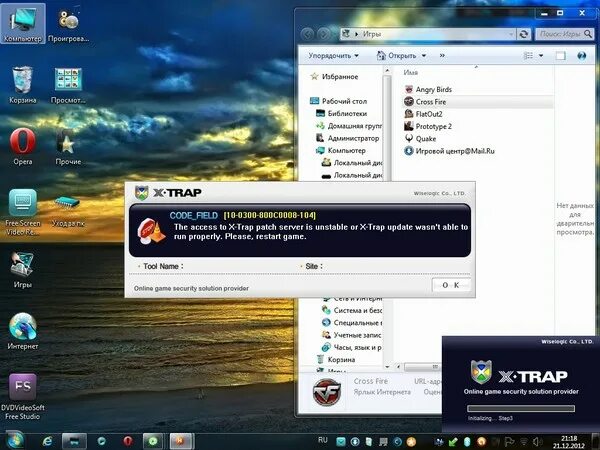Open the view options dropdown arrow
The height and width of the screenshot is (450, 600).
pyautogui.click(x=541, y=56)
